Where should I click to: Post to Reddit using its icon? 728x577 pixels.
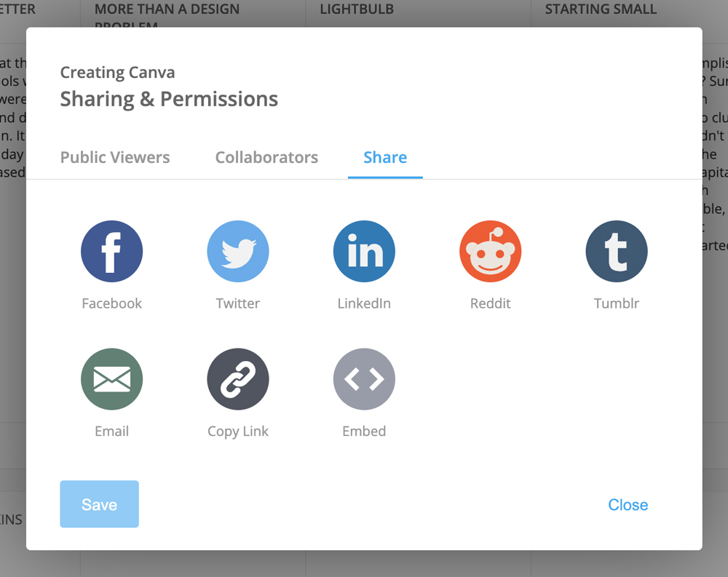pyautogui.click(x=490, y=251)
